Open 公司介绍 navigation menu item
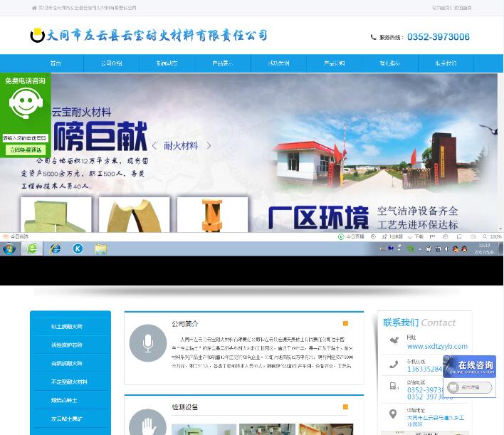Screen dimensions: 504x435 tap(111, 63)
